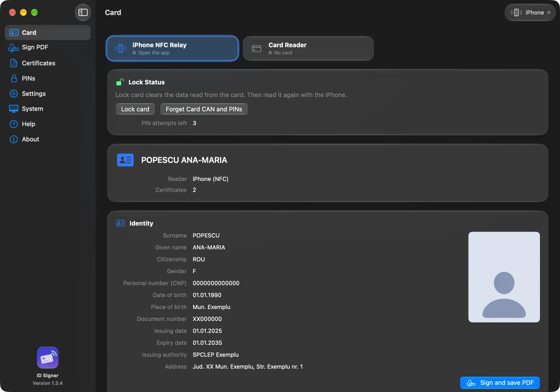Screen dimensions: 560x392
Task: Click the Identity section ID icon
Action: (120, 223)
